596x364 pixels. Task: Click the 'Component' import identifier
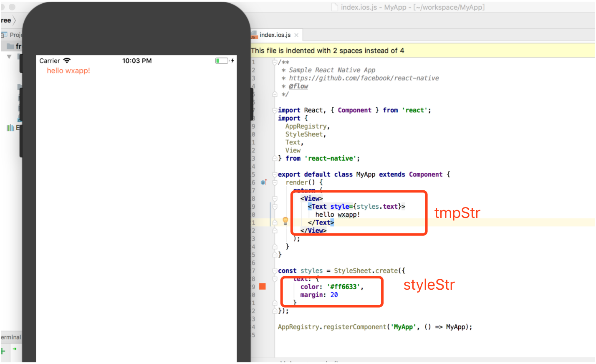354,110
